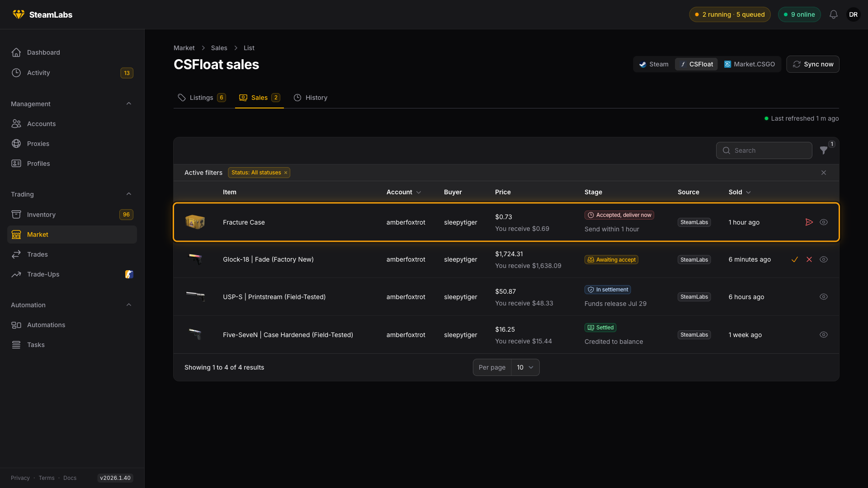This screenshot has height=488, width=868.
Task: Open the Docs link
Action: click(x=70, y=478)
